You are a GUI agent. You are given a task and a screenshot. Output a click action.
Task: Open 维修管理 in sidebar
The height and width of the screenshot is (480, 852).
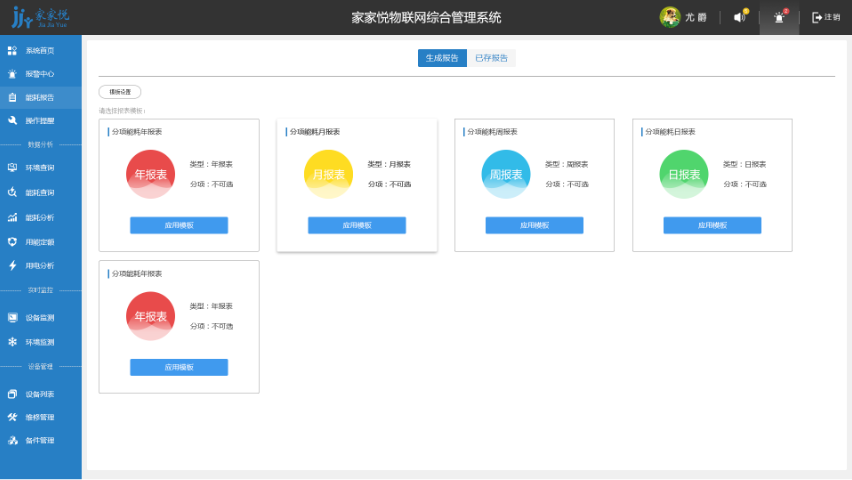coord(39,417)
